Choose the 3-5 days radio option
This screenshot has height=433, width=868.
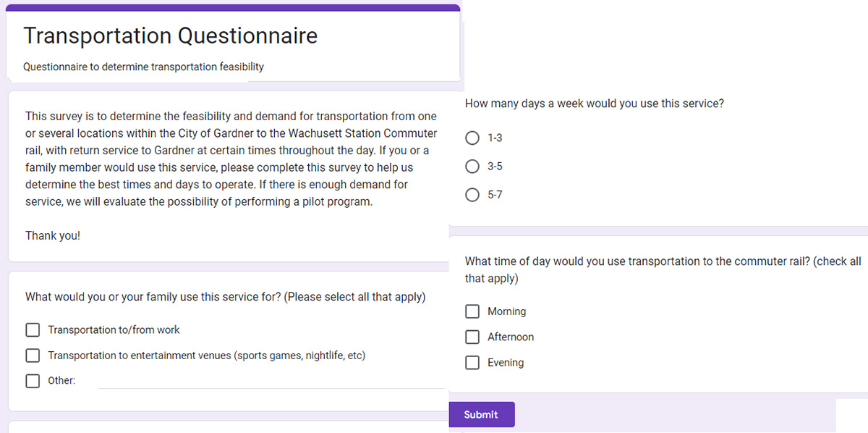pos(472,167)
